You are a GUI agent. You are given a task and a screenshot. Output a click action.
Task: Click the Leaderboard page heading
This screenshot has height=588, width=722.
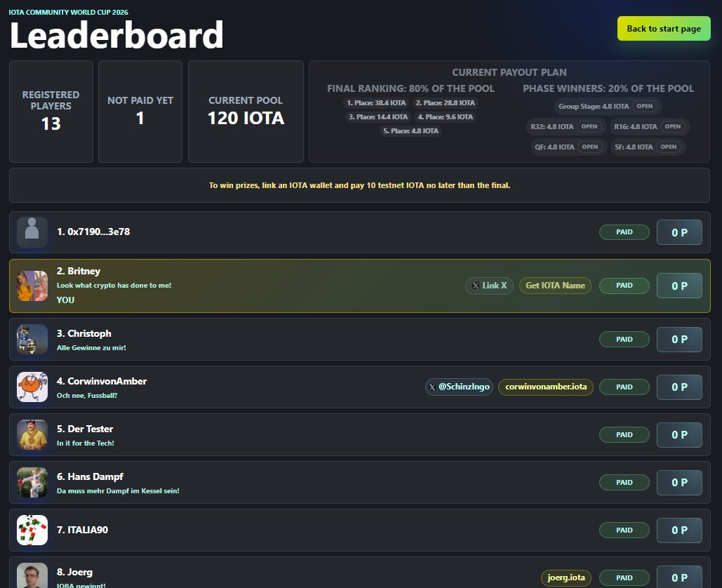(116, 35)
